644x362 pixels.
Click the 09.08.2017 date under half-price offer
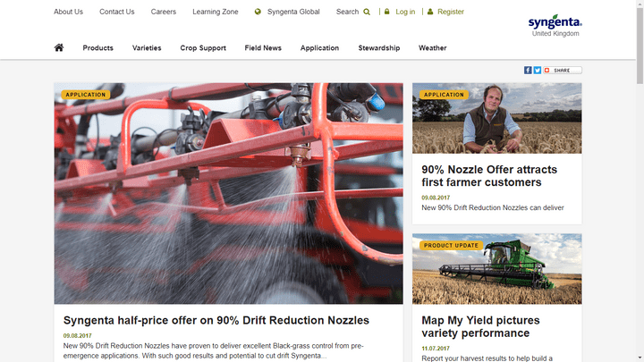tap(77, 336)
